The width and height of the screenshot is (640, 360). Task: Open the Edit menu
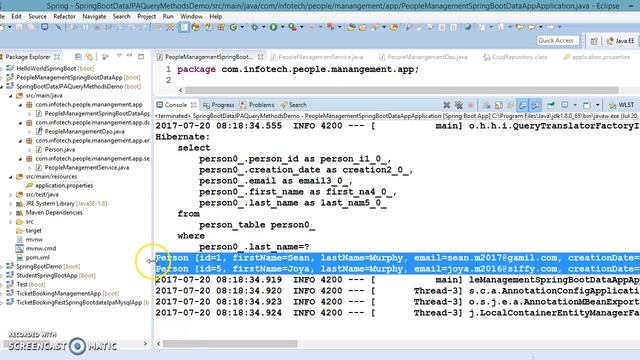(17, 16)
